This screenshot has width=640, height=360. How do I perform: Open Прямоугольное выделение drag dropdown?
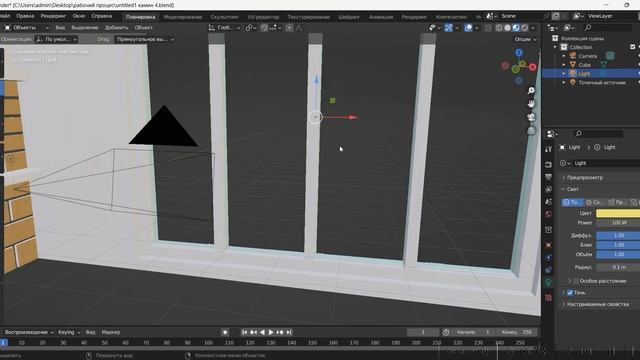(145, 40)
